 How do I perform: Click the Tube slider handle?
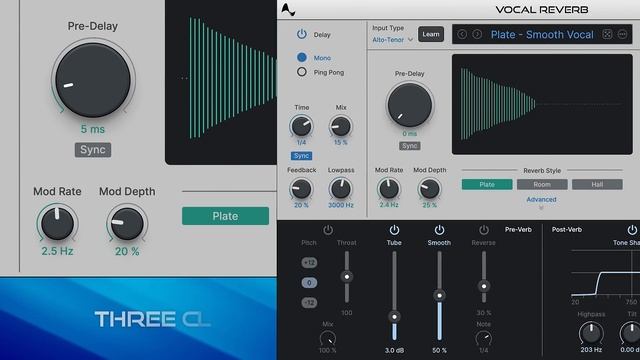pyautogui.click(x=394, y=317)
